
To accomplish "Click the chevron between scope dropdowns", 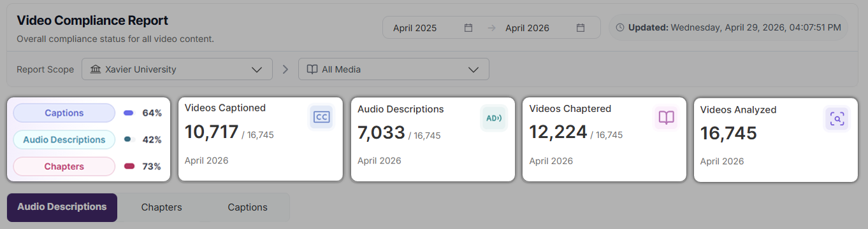I will coord(286,69).
